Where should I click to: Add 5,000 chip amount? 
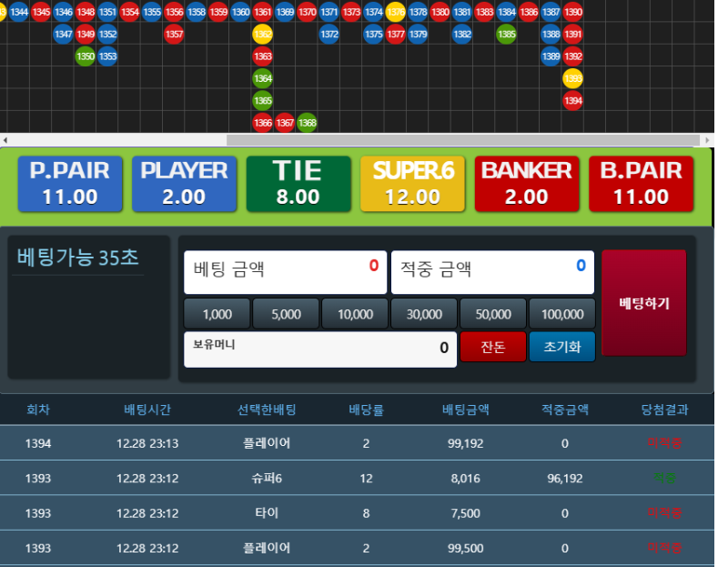[286, 314]
